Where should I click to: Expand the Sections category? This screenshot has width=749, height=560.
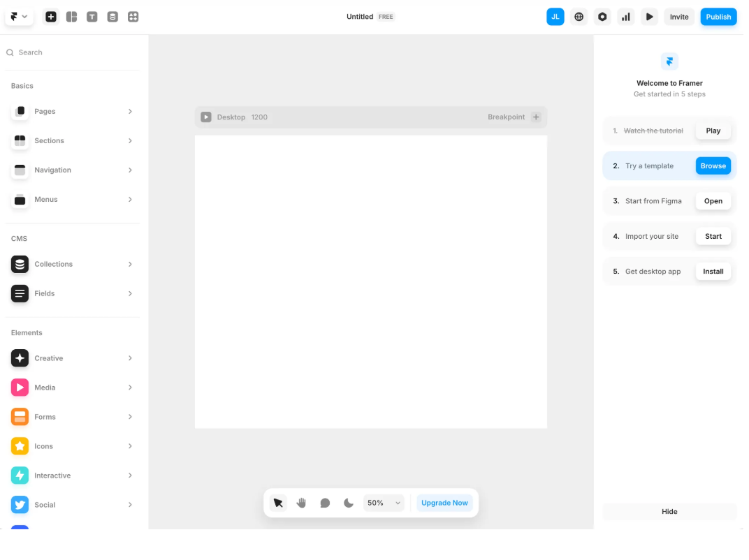point(73,141)
